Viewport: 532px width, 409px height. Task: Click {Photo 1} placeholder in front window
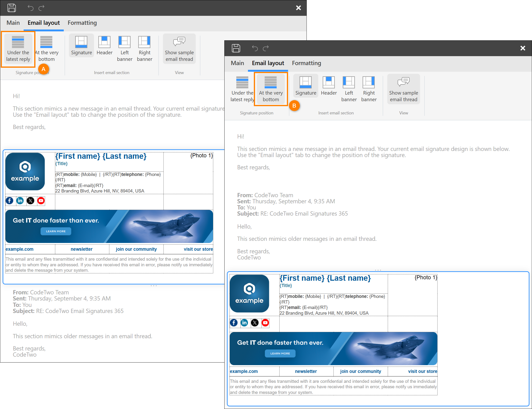coord(426,278)
